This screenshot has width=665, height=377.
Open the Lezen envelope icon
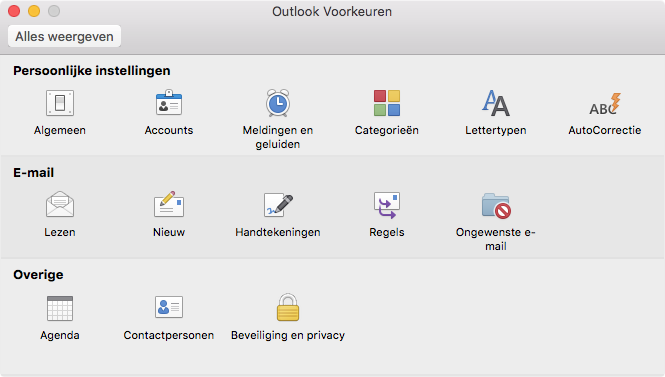(60, 204)
